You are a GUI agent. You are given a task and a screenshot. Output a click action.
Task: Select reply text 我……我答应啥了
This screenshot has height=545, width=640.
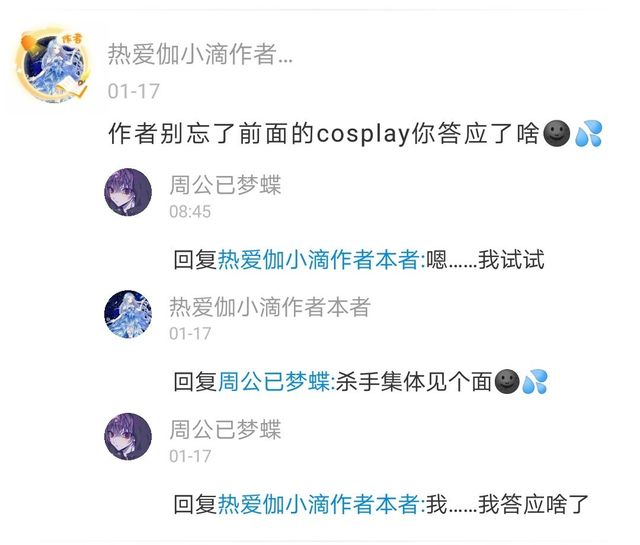click(x=507, y=504)
